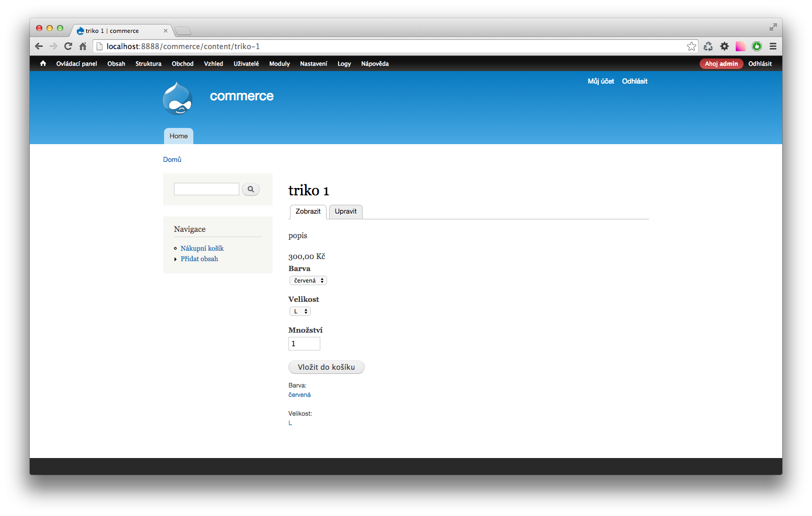This screenshot has width=812, height=516.
Task: Click the pink gradient extension icon
Action: [x=740, y=46]
